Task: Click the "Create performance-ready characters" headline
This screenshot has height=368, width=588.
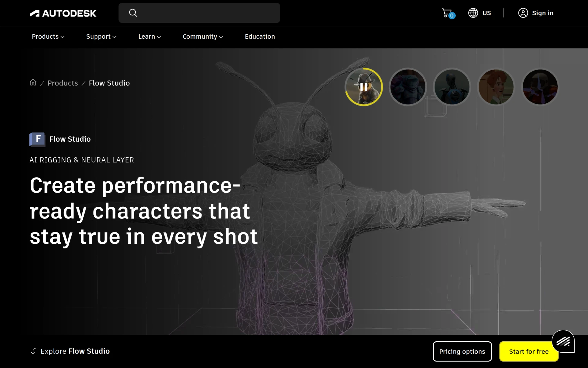Action: pyautogui.click(x=144, y=211)
